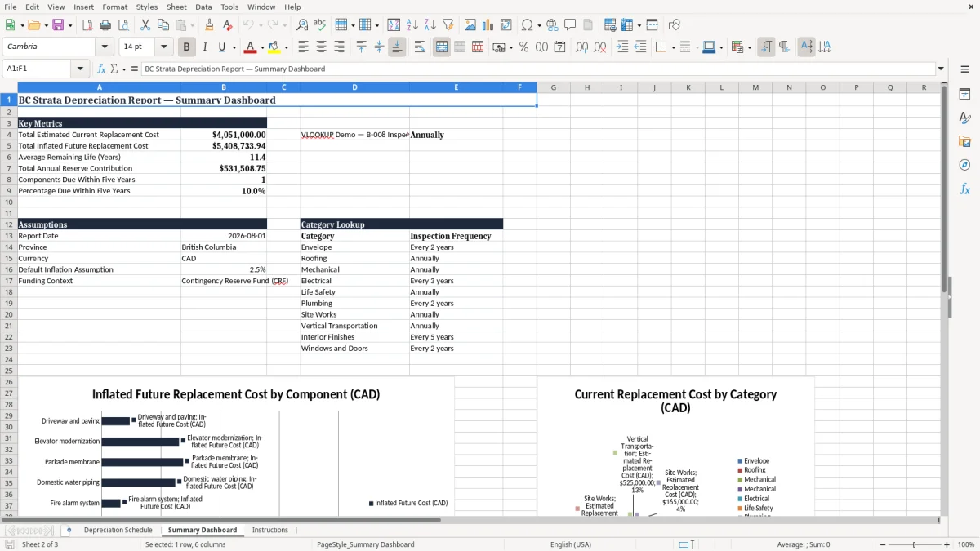980x551 pixels.
Task: Click the 100% zoom level
Action: (966, 544)
